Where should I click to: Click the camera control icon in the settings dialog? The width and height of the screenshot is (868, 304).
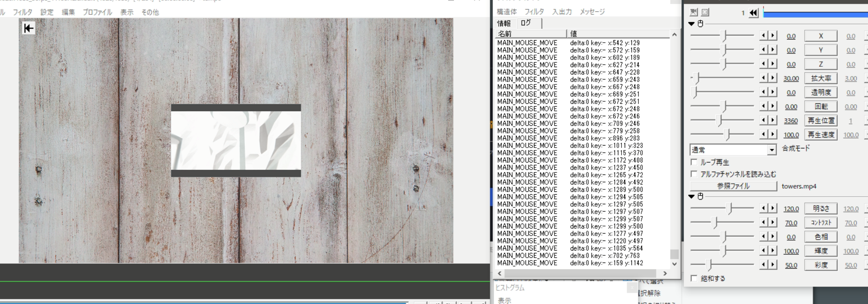click(693, 12)
